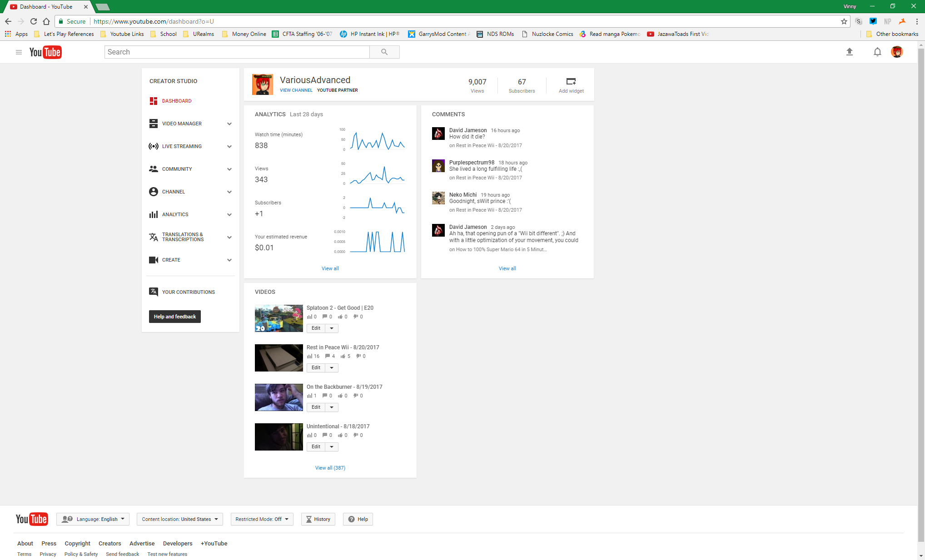The width and height of the screenshot is (925, 560).
Task: Click View all under Comments
Action: pyautogui.click(x=507, y=268)
